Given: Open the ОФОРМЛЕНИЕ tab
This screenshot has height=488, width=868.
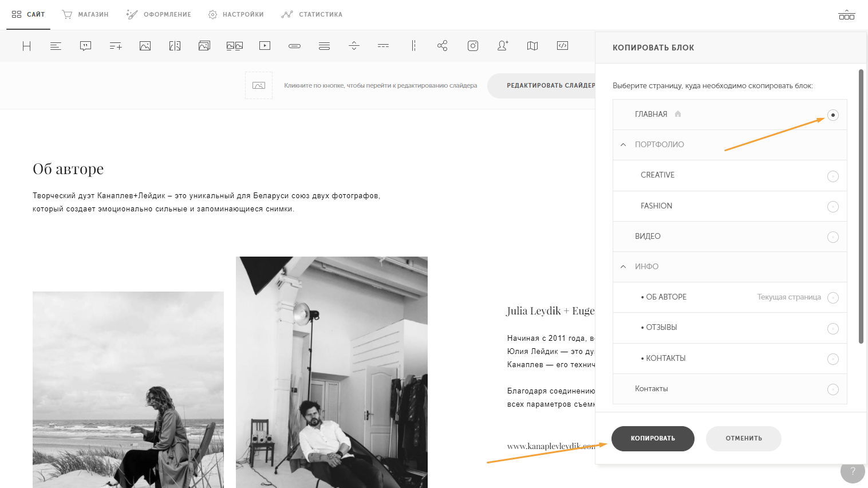Looking at the screenshot, I should pyautogui.click(x=159, y=14).
